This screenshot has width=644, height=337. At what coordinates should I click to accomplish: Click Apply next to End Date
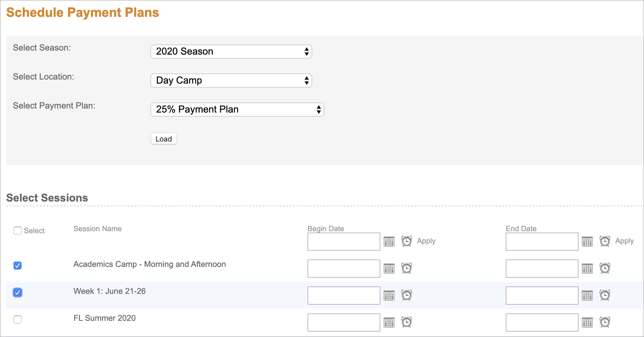[624, 241]
